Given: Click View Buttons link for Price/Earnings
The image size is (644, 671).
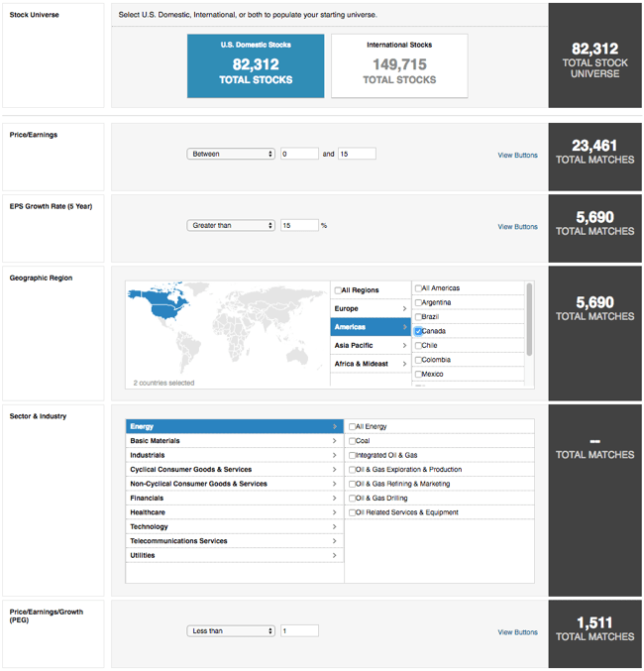Looking at the screenshot, I should click(x=517, y=155).
